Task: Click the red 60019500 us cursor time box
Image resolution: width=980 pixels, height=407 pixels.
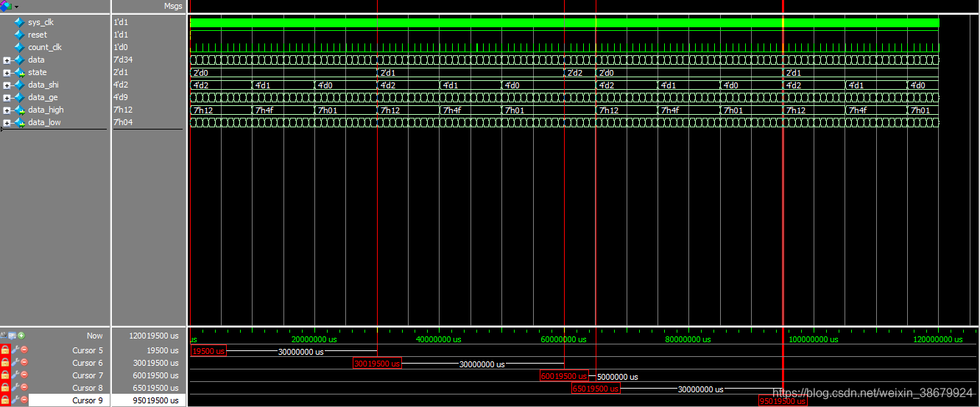Action: 564,376
